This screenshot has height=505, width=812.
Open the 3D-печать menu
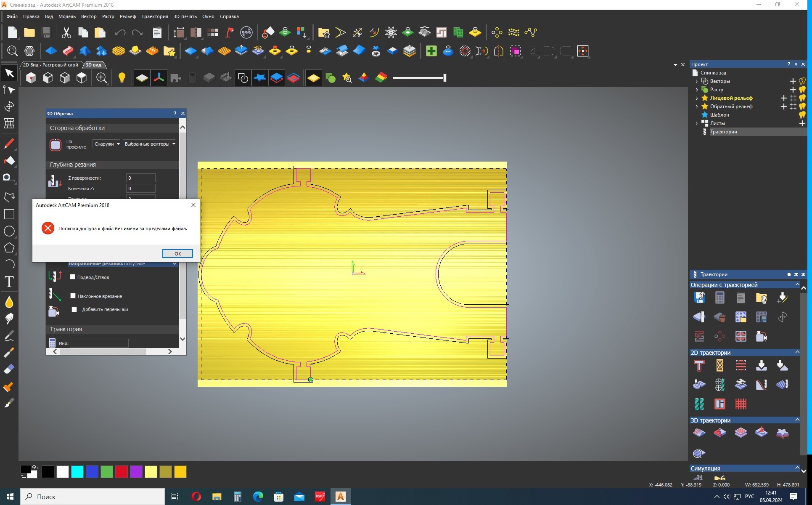pyautogui.click(x=185, y=16)
